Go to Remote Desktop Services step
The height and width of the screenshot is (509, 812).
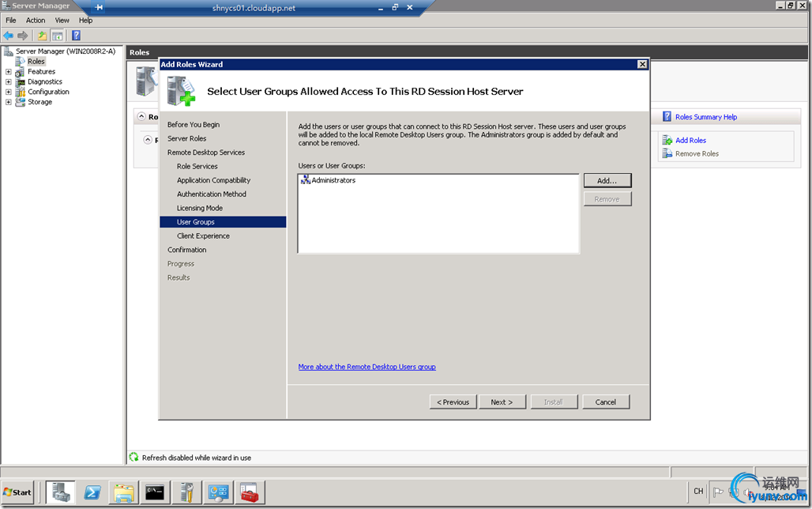[x=205, y=153]
